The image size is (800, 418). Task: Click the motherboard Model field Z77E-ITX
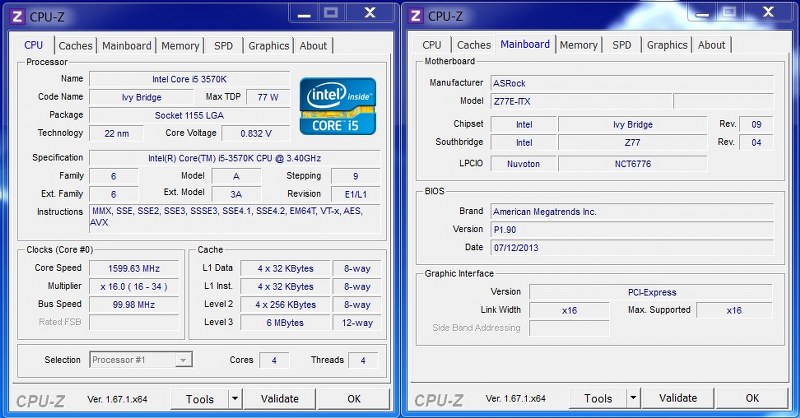(581, 101)
